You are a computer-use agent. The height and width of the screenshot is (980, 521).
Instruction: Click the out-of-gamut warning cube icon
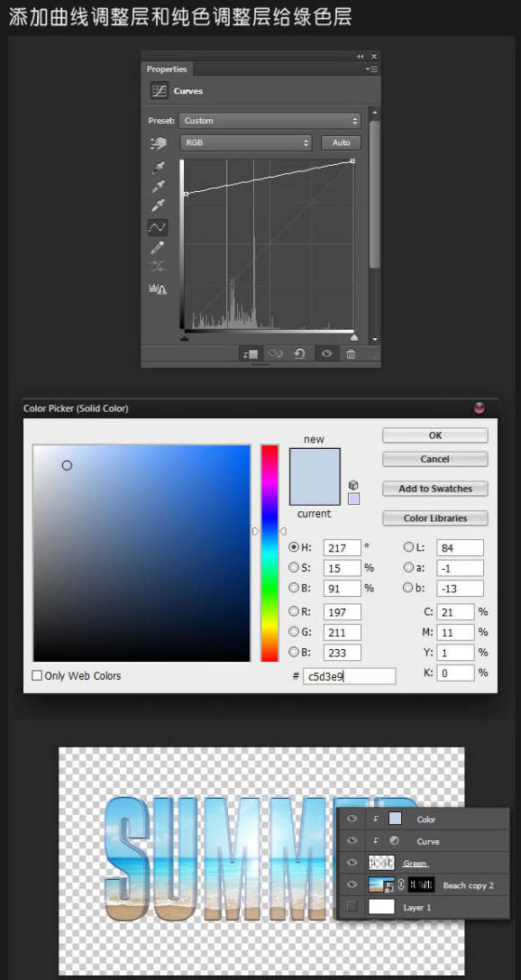(353, 485)
